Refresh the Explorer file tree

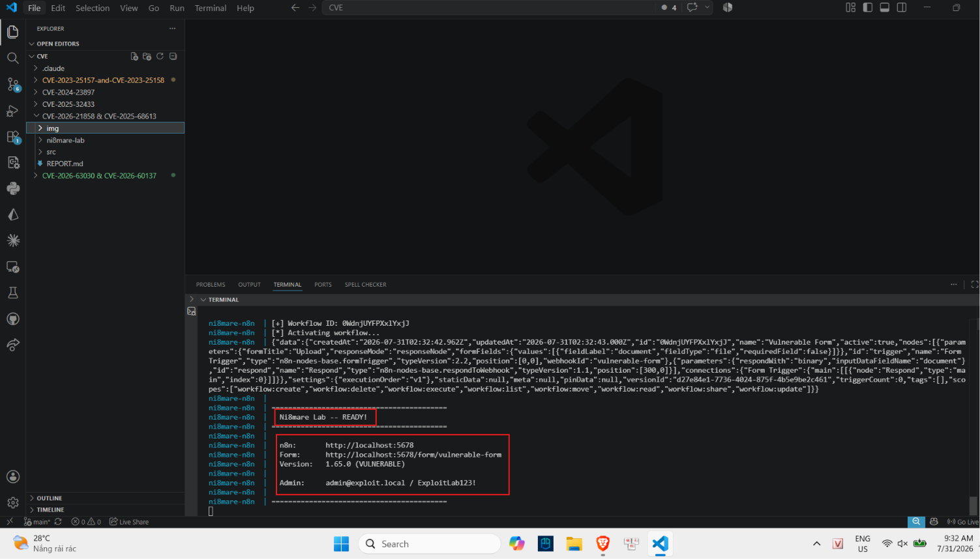160,57
